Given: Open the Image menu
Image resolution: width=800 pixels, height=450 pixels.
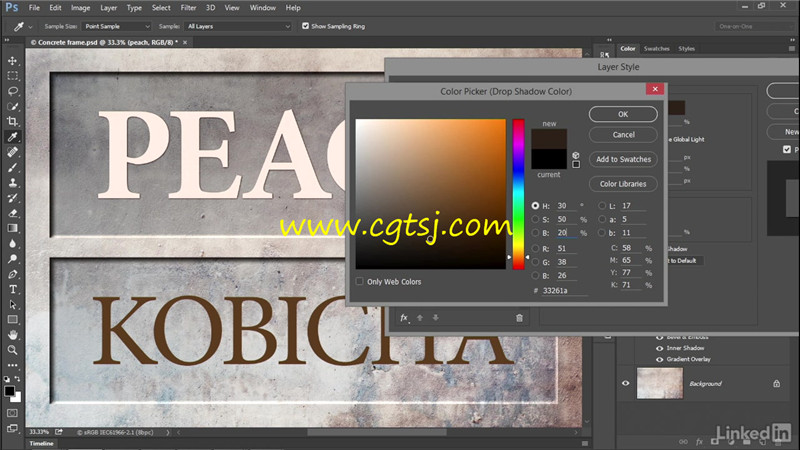Looking at the screenshot, I should click(80, 8).
